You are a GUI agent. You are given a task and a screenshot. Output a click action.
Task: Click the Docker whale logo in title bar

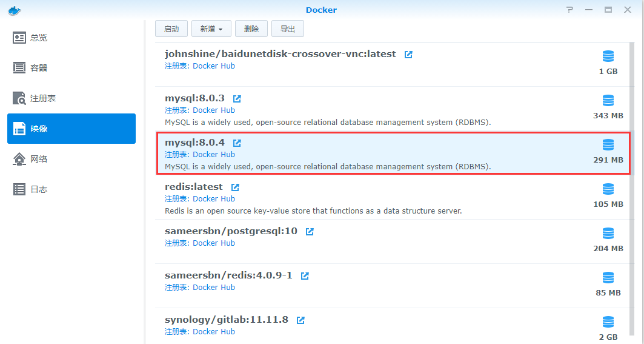pyautogui.click(x=15, y=10)
